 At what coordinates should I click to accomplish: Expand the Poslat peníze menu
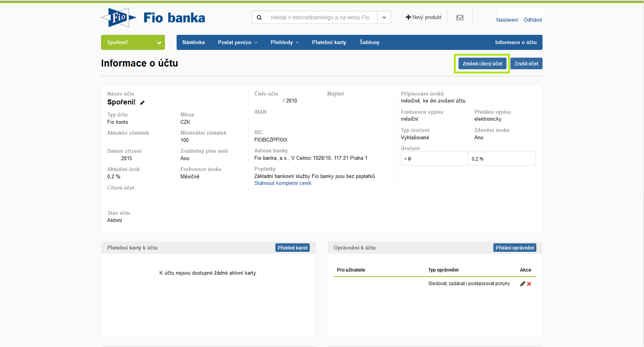pyautogui.click(x=237, y=42)
